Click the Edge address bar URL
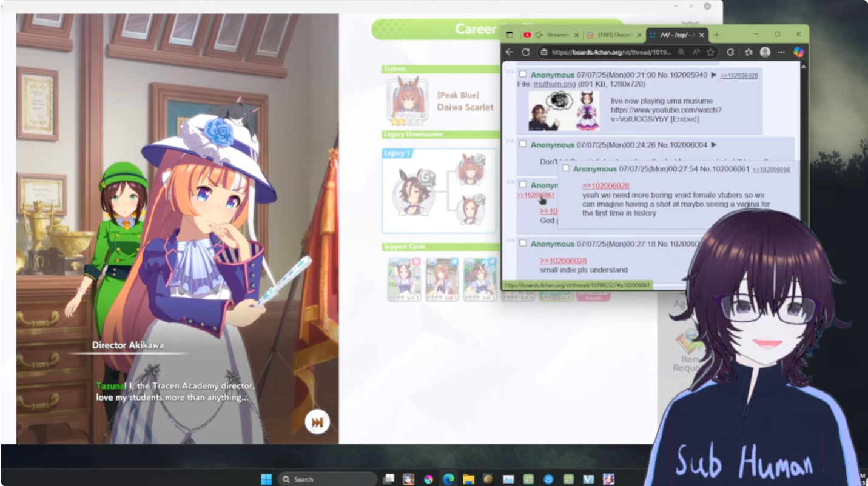This screenshot has height=486, width=868. pyautogui.click(x=610, y=52)
